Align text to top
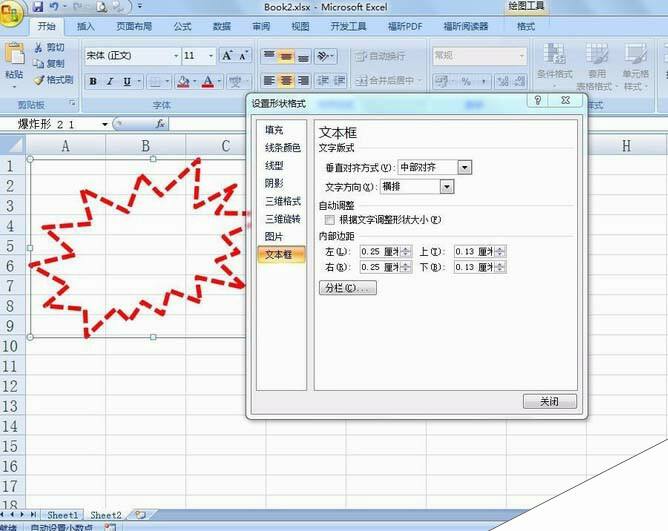This screenshot has height=531, width=668. pyautogui.click(x=269, y=55)
